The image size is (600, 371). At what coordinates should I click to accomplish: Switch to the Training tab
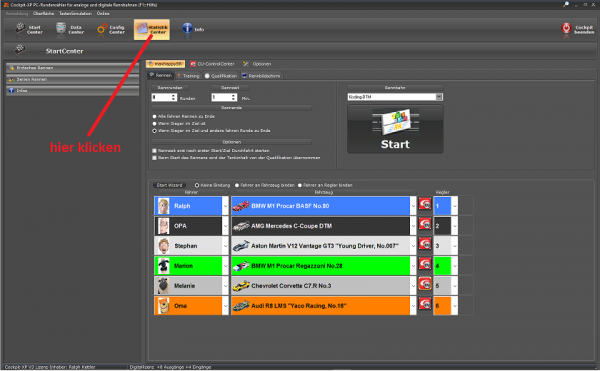pos(188,76)
